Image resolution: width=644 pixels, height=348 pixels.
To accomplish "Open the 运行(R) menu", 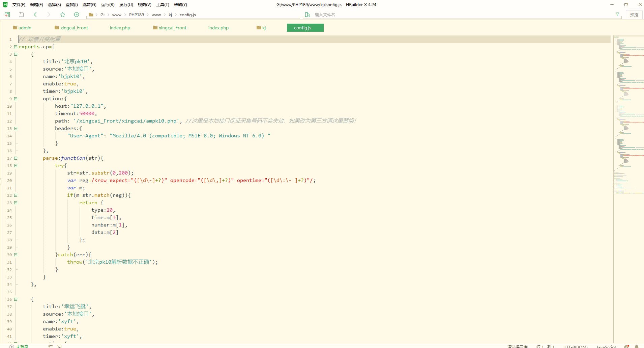I will click(x=108, y=5).
